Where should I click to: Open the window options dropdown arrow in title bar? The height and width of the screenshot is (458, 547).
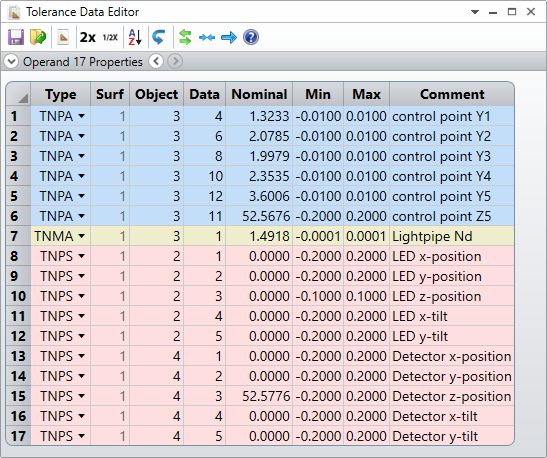(474, 12)
